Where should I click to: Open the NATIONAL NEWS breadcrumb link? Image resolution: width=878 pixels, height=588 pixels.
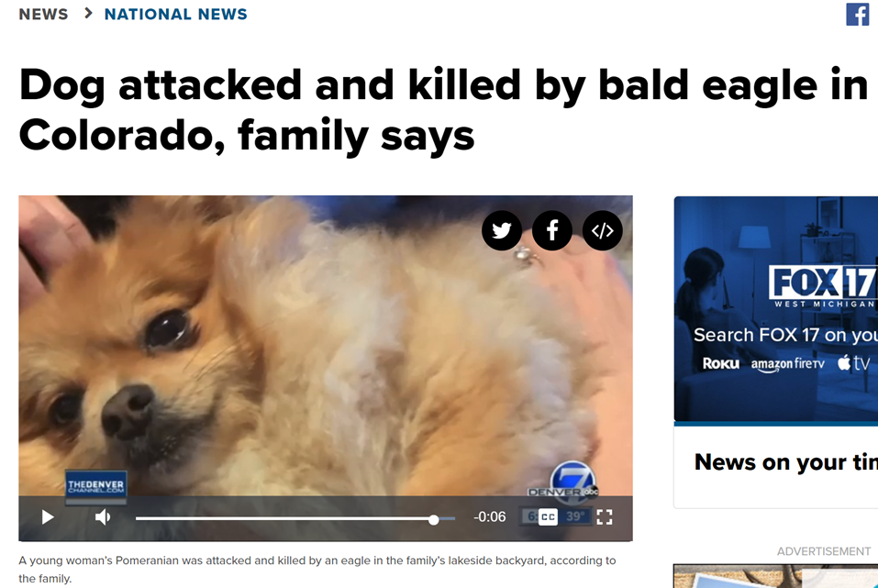point(176,14)
